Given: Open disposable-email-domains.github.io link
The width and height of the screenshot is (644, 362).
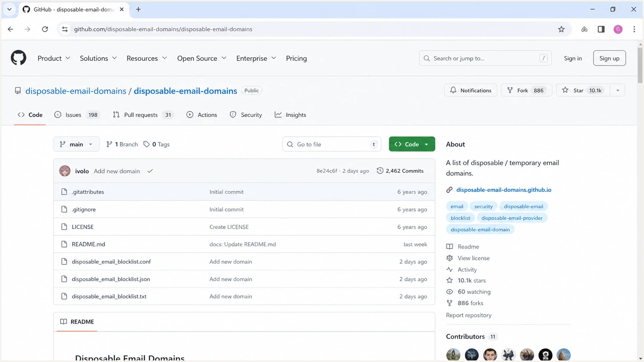Looking at the screenshot, I should [x=504, y=190].
